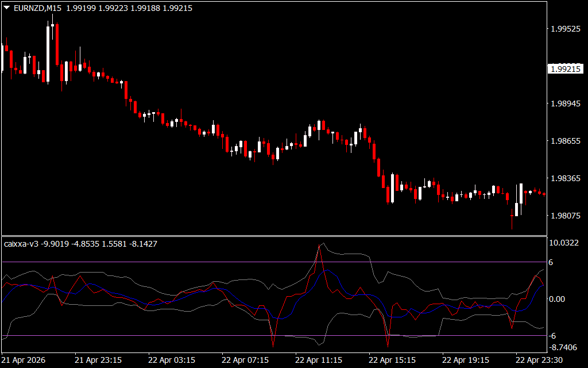Screen dimensions: 588x368
Task: Select the 1.98075 price scale label
Action: [565, 216]
